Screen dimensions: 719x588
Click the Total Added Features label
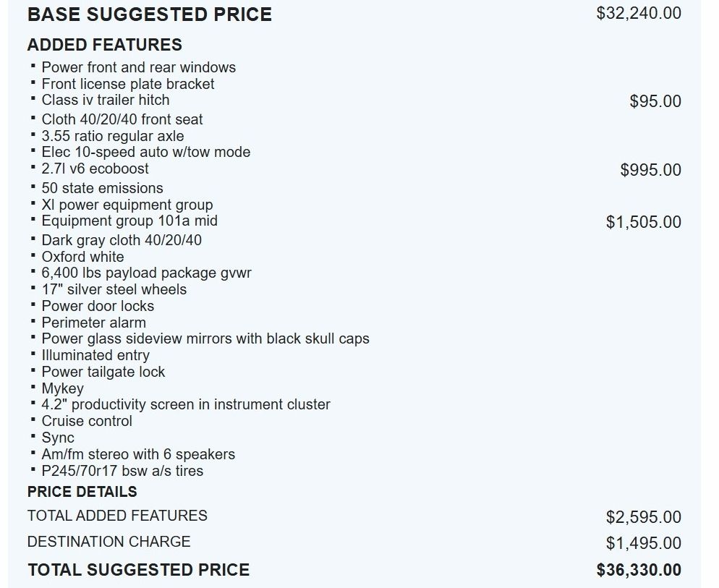click(117, 516)
